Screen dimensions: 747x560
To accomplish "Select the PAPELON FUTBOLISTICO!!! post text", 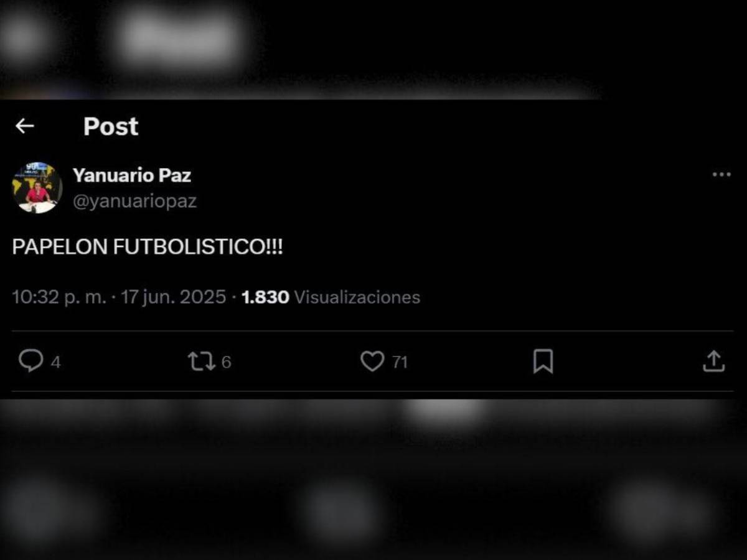I will 148,247.
